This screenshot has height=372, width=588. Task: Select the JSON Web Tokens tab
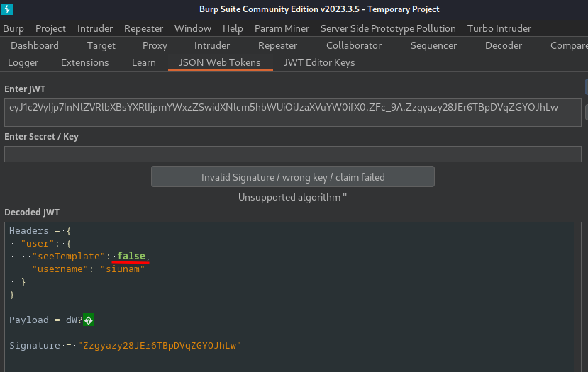(219, 62)
